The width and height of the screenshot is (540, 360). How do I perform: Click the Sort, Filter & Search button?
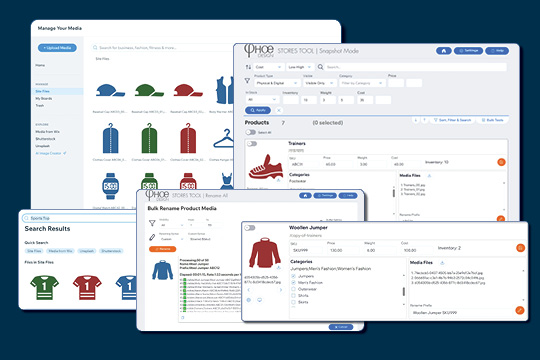[x=452, y=120]
